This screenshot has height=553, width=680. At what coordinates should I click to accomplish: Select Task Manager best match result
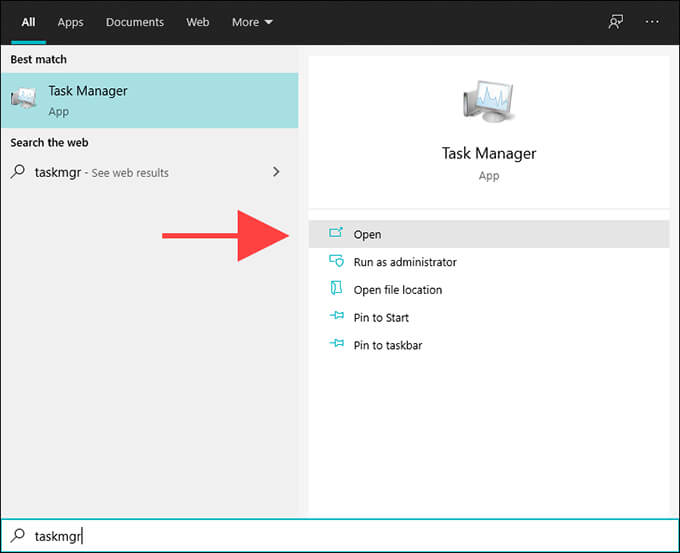[x=150, y=101]
